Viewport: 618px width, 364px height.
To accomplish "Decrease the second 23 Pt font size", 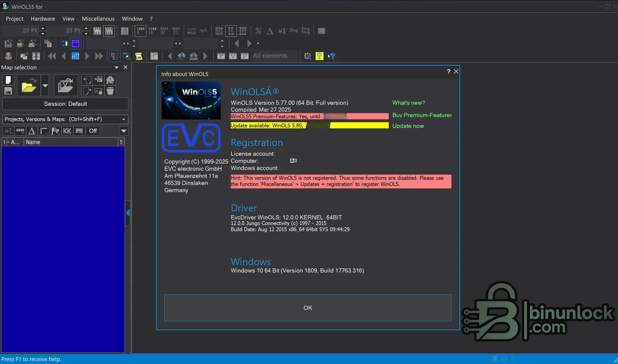I will [86, 34].
